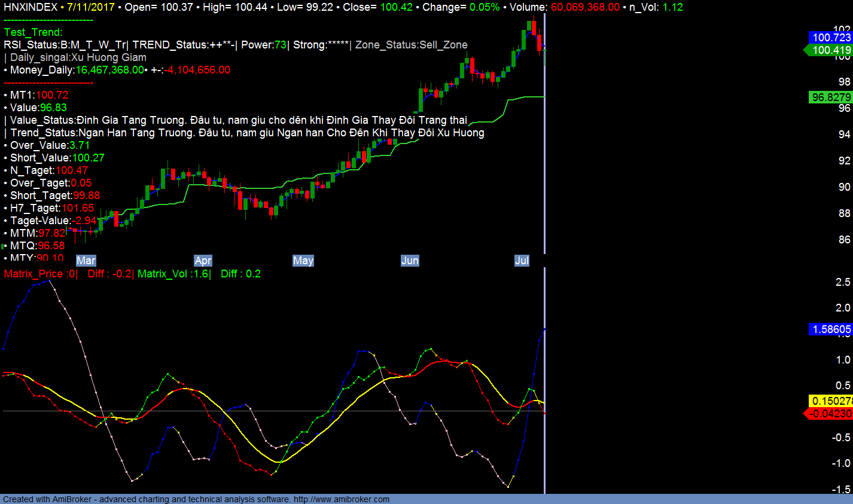Click the Mar month label on time axis

(86, 261)
